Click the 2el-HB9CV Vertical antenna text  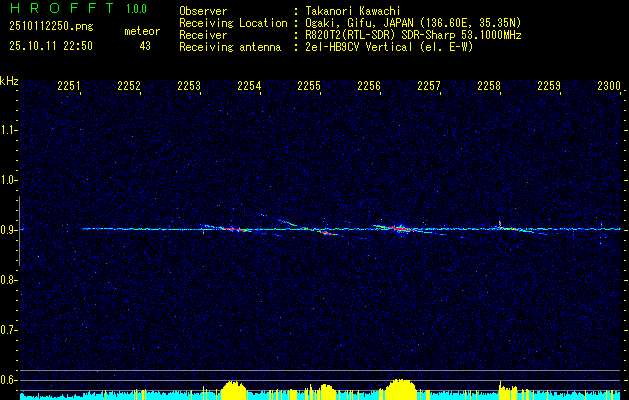click(389, 47)
